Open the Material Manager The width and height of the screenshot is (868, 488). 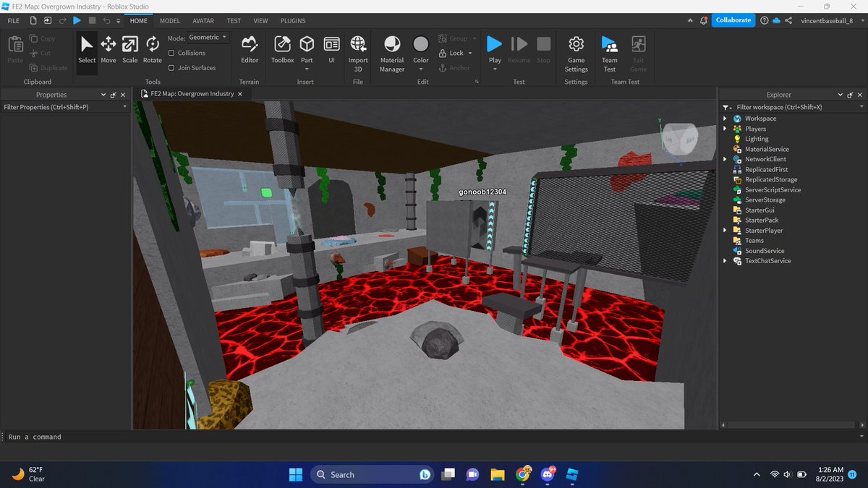(x=392, y=53)
